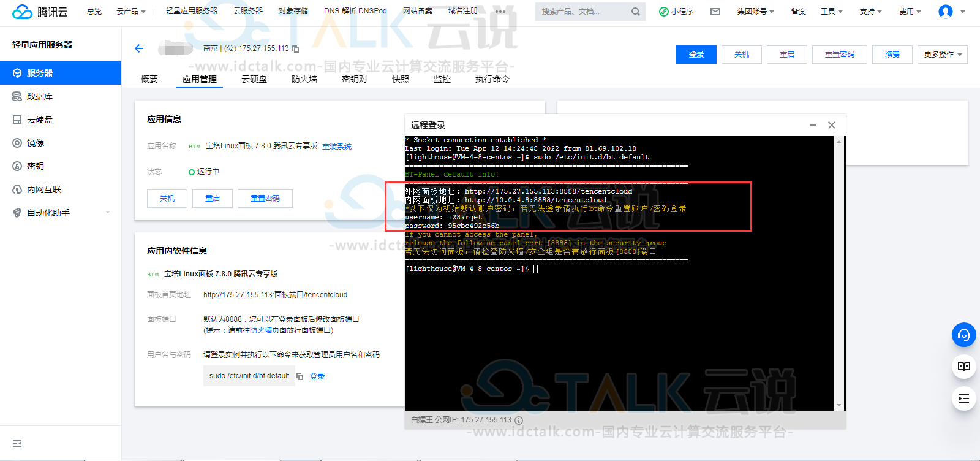Viewport: 980px width, 461px height.
Task: Open 云硬盘 in the sidebar
Action: (61, 120)
